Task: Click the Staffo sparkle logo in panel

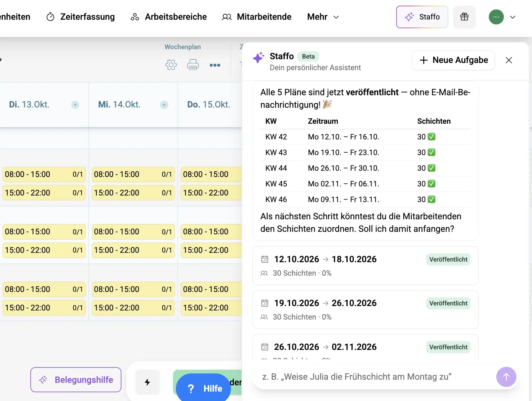Action: tap(258, 58)
